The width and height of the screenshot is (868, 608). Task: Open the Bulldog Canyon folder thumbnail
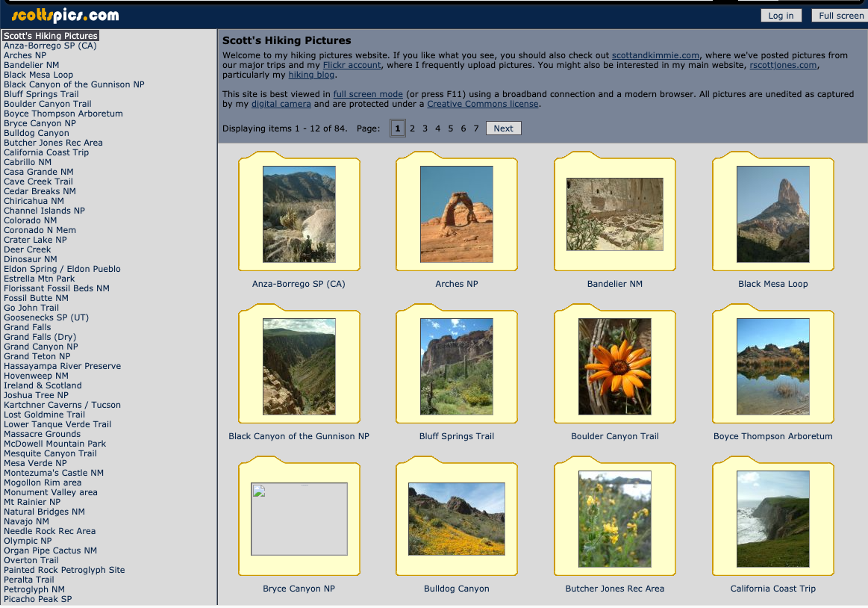[457, 519]
